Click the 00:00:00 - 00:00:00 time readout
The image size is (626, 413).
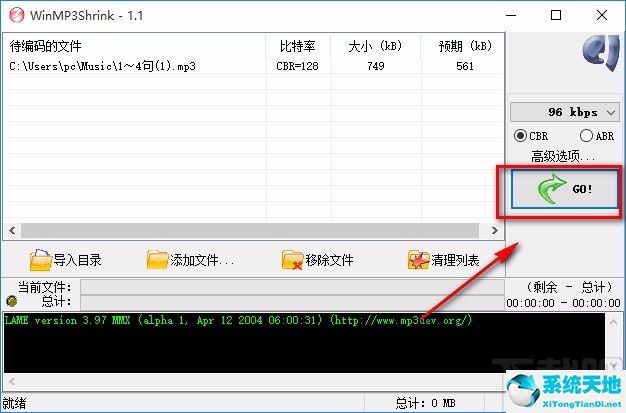(x=563, y=303)
